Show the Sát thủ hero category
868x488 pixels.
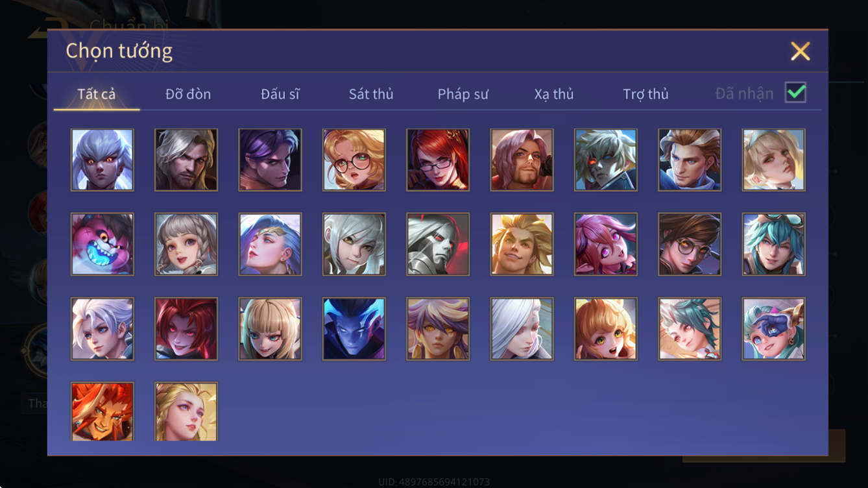tap(371, 94)
